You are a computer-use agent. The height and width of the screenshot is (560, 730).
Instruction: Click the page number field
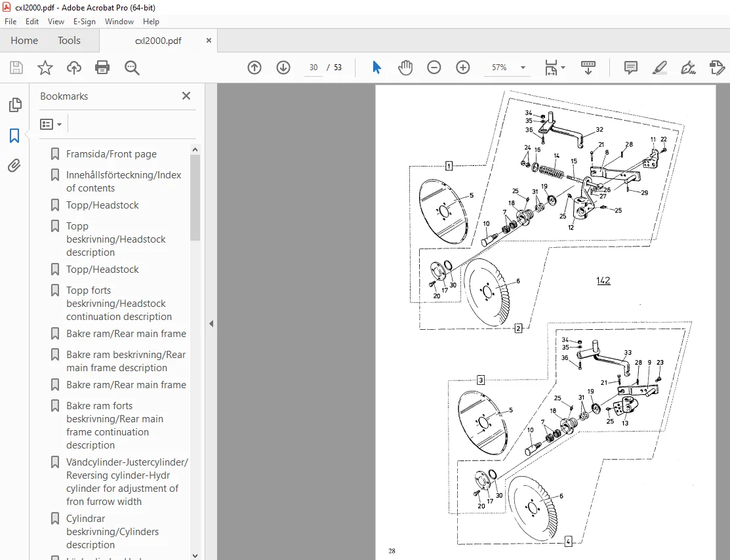click(x=314, y=68)
